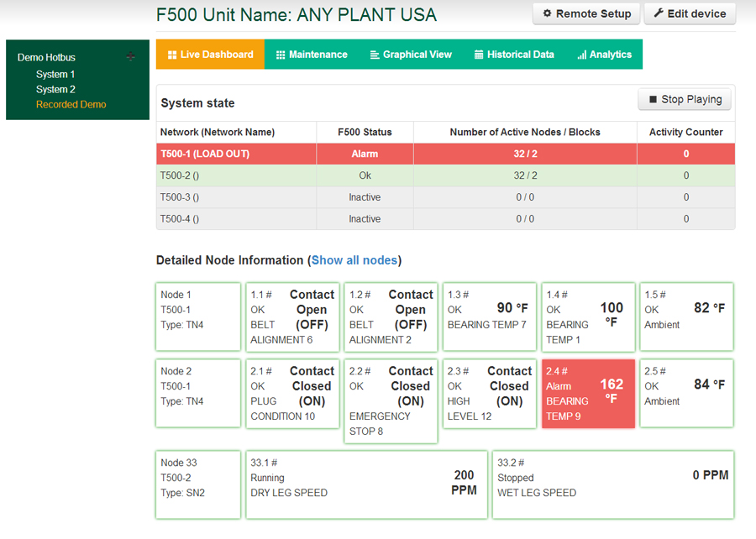Click the Ok status cell for T500-2
This screenshot has width=756, height=539.
coord(365,175)
